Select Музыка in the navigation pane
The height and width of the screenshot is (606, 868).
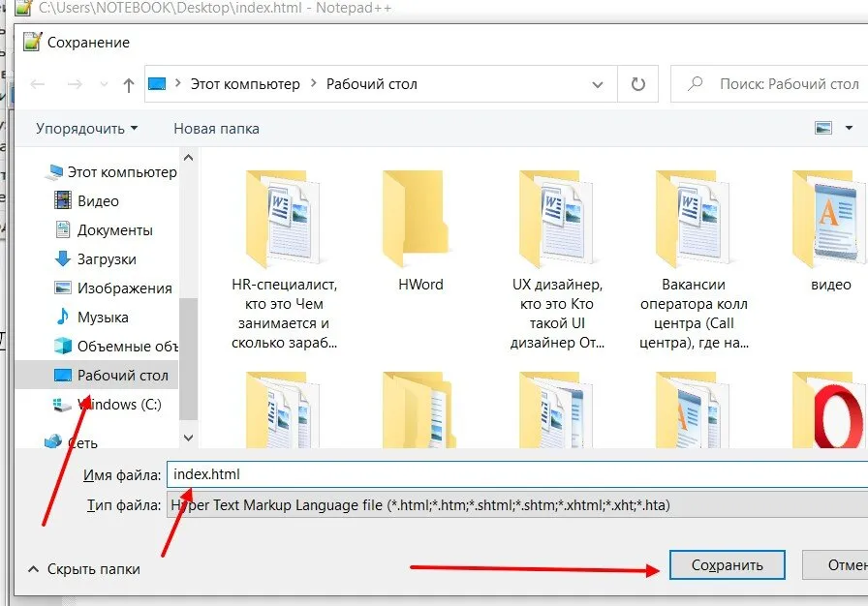[103, 317]
